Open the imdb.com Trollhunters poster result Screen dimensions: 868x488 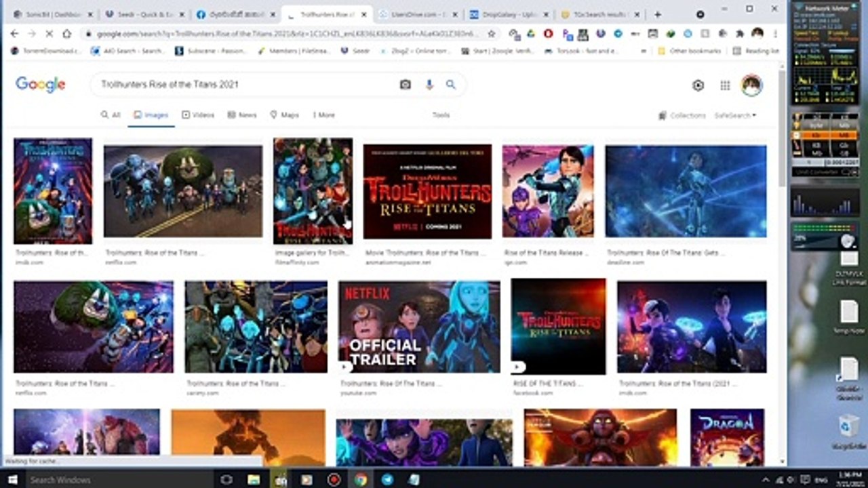53,191
